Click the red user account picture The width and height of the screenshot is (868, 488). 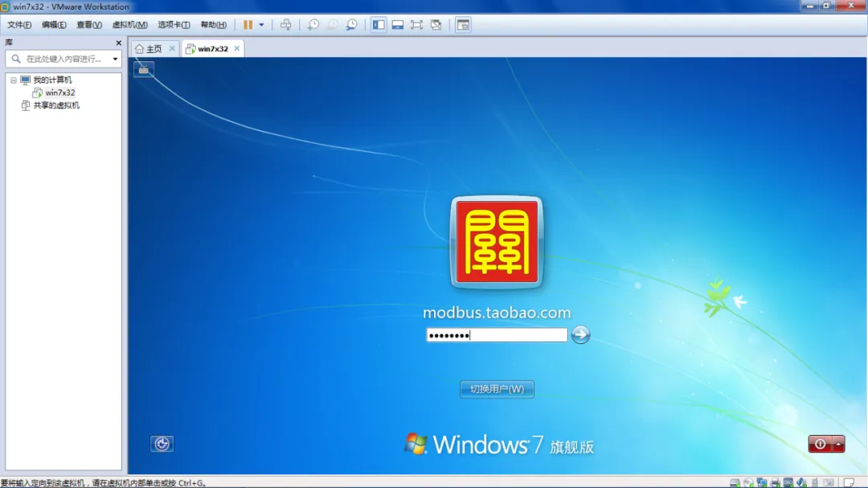497,242
